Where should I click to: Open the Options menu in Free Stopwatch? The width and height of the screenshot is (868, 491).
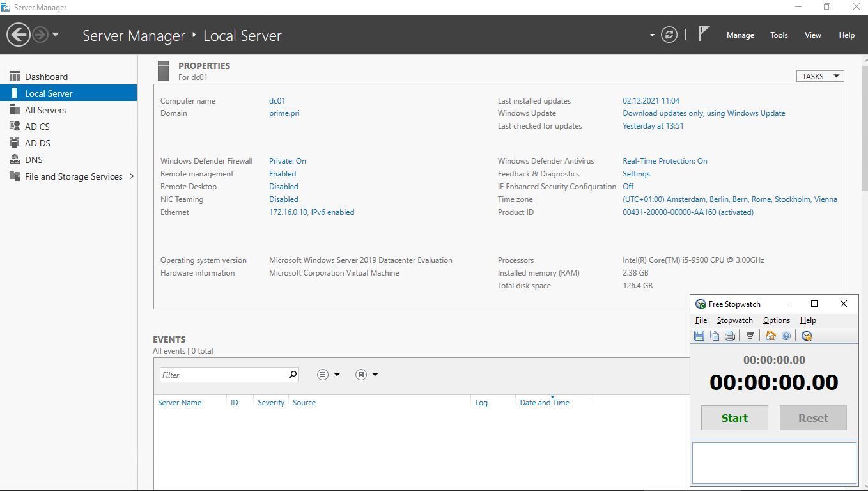tap(777, 320)
